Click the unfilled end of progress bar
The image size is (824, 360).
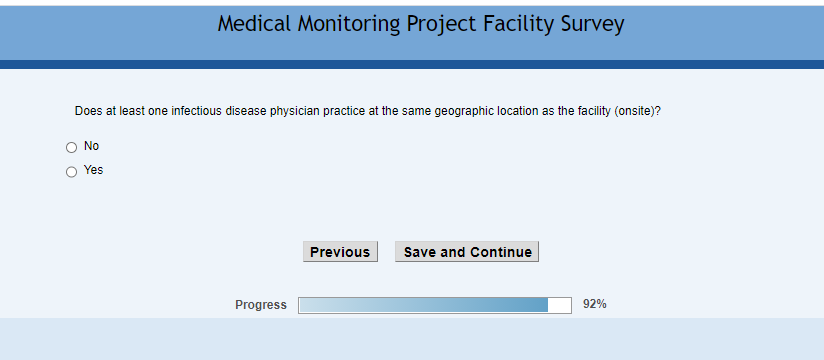click(x=560, y=305)
